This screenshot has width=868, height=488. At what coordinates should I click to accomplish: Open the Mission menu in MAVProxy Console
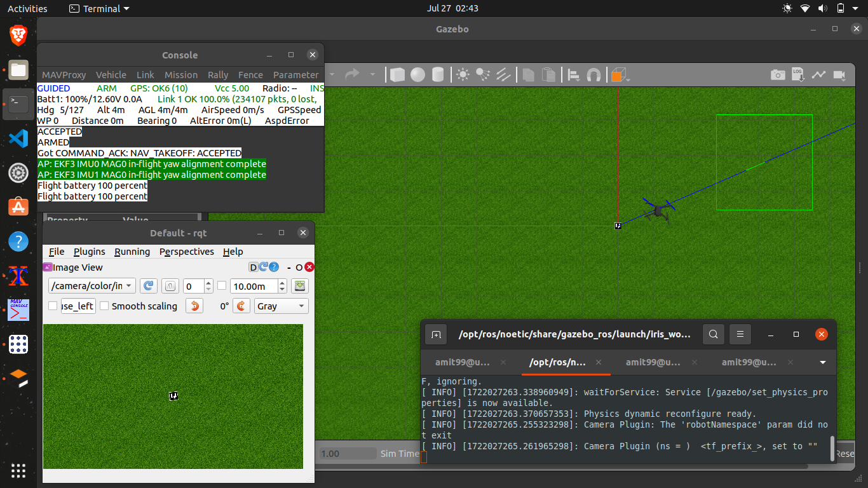pyautogui.click(x=181, y=75)
